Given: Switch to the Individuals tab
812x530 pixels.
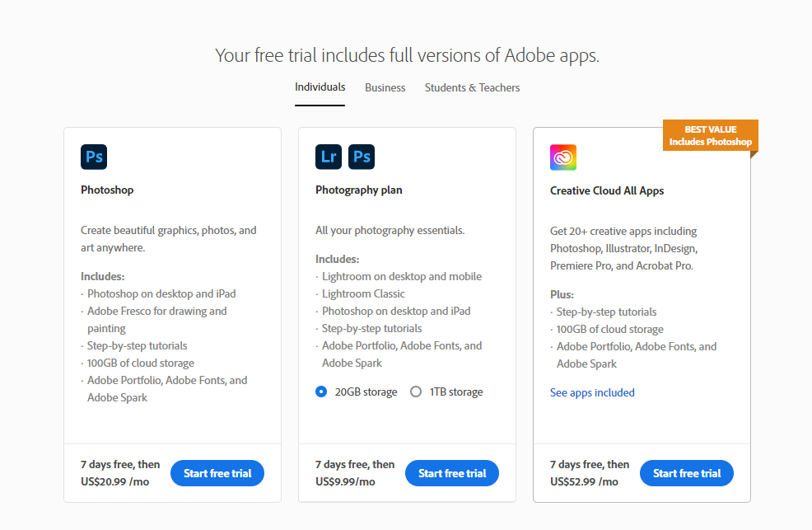Looking at the screenshot, I should pyautogui.click(x=320, y=87).
